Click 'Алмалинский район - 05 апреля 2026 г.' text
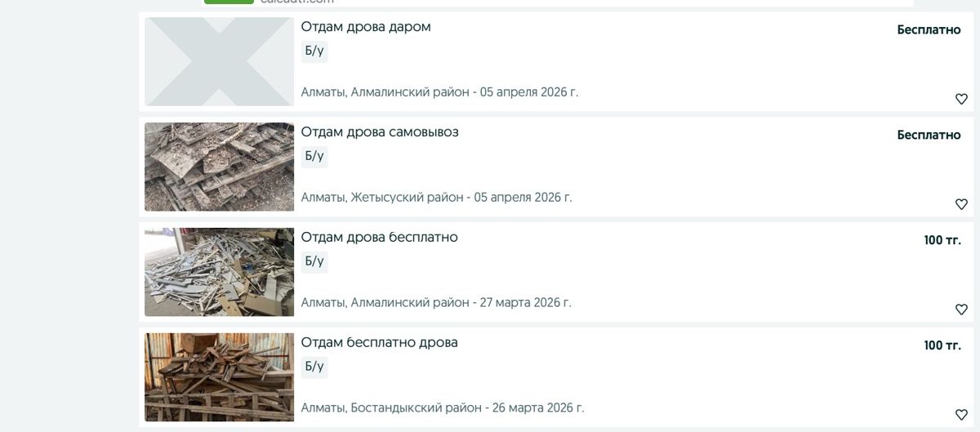Screen dimensions: 980x432 coord(464,92)
